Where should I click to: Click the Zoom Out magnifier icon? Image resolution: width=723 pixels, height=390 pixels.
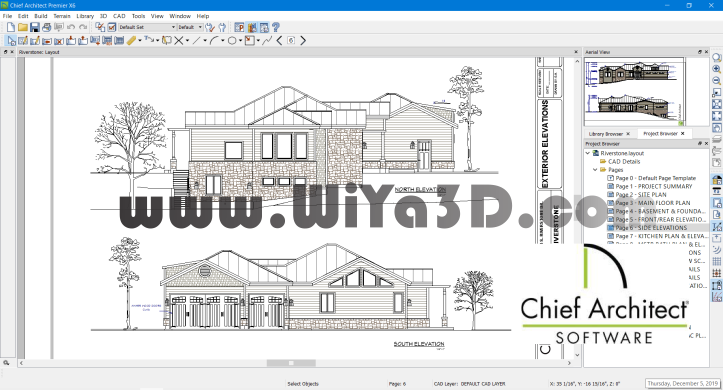(x=717, y=81)
